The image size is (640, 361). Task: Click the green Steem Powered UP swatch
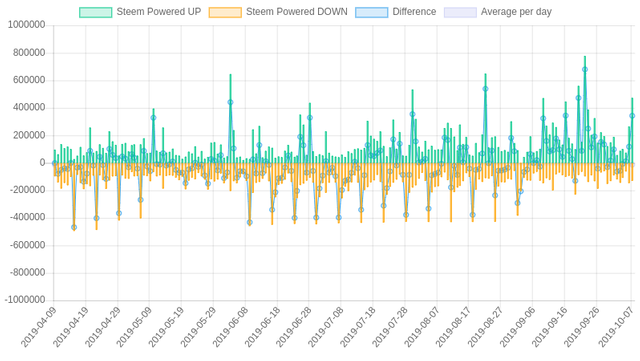click(96, 12)
